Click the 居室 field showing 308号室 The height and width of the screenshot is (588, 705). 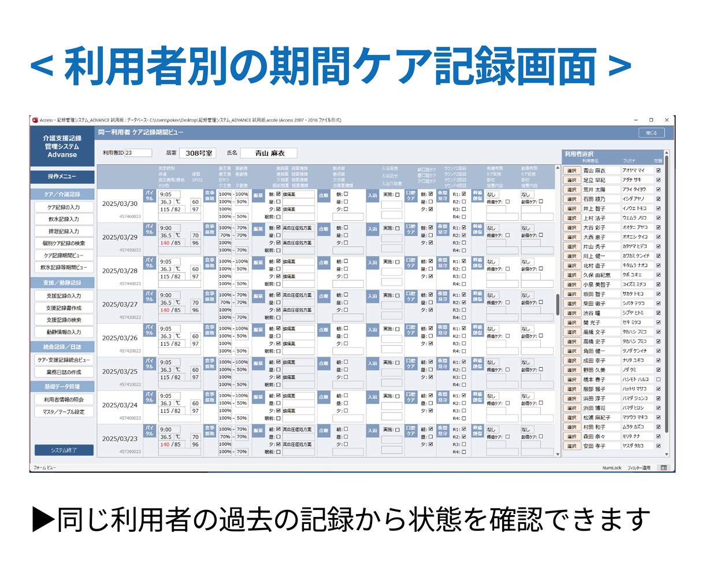199,153
